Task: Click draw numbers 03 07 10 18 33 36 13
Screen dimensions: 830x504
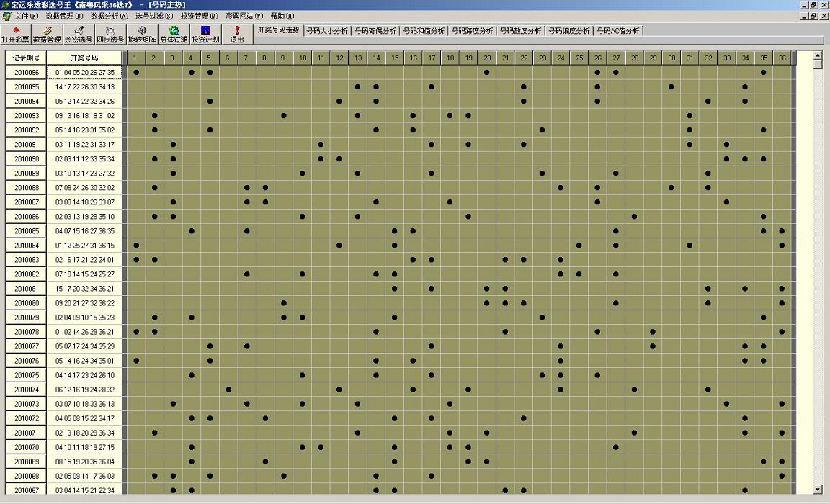Action: coord(84,404)
